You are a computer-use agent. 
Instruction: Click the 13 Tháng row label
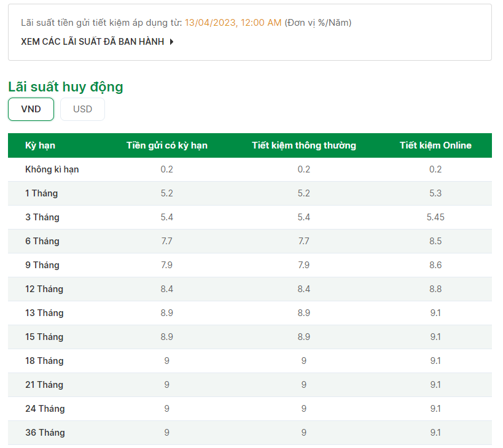point(44,313)
